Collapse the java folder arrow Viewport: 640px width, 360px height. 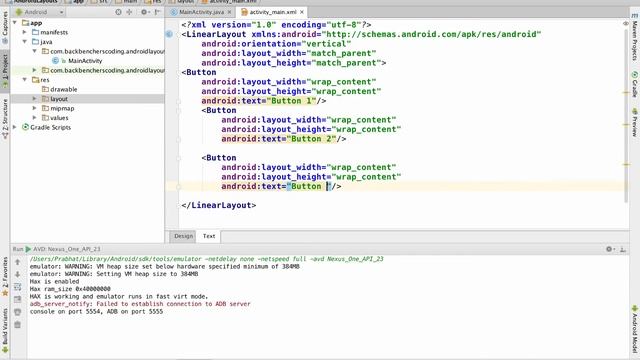(x=25, y=42)
